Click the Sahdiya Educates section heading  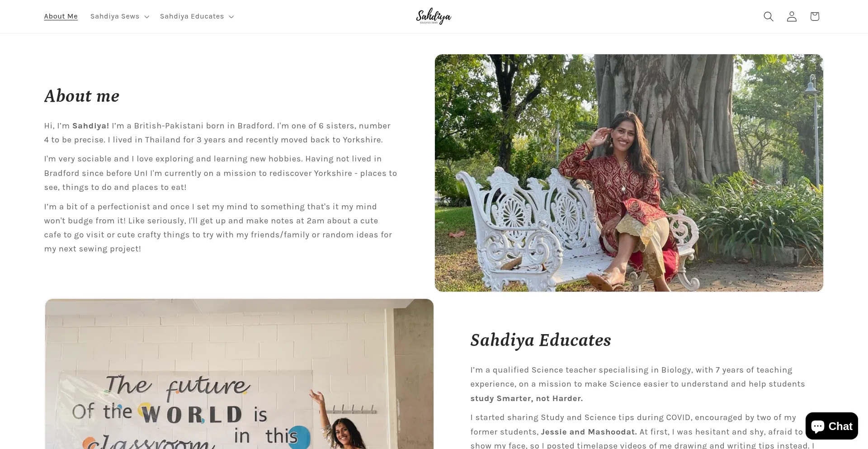[x=541, y=340]
